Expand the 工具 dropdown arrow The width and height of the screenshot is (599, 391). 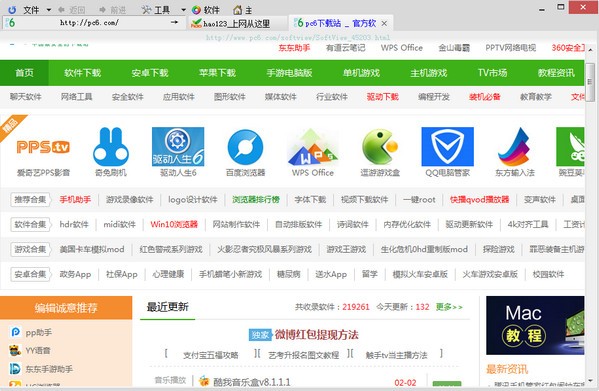(x=183, y=10)
